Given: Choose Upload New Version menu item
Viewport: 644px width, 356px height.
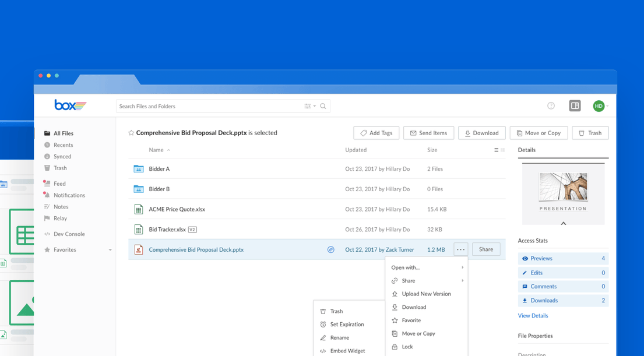Looking at the screenshot, I should pos(427,294).
